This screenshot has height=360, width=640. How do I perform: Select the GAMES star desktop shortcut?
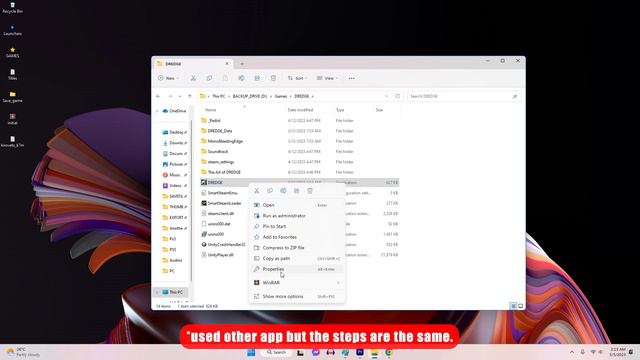[x=13, y=52]
